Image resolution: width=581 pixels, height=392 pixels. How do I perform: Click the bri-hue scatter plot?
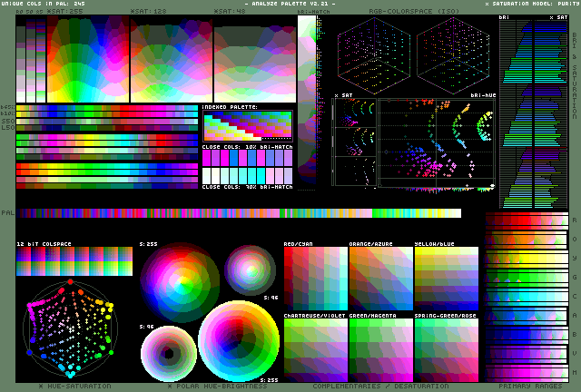point(438,143)
